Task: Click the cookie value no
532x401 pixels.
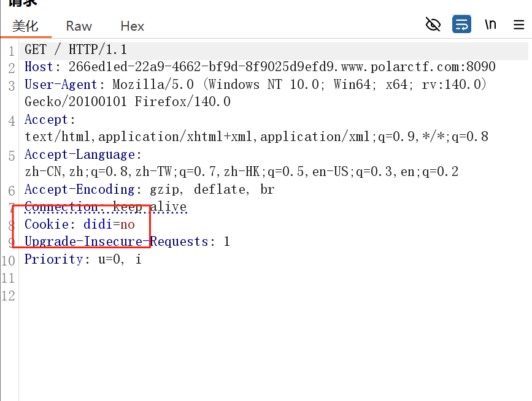Action: point(128,224)
